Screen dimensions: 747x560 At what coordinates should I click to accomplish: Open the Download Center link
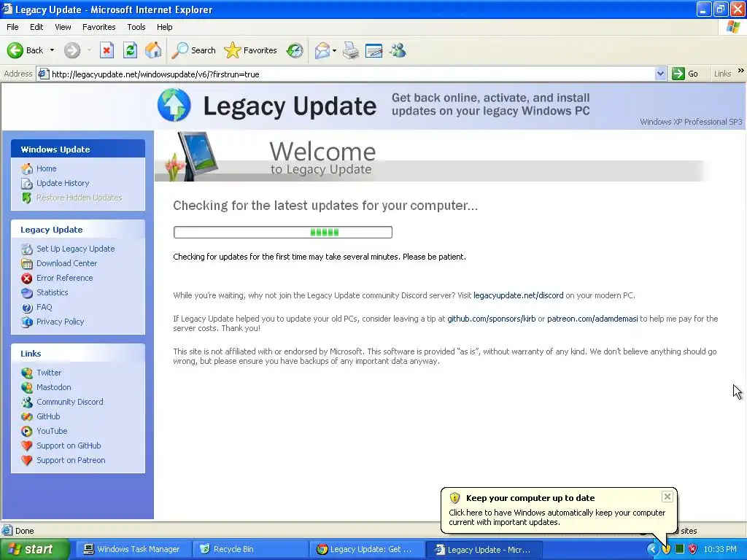[66, 263]
